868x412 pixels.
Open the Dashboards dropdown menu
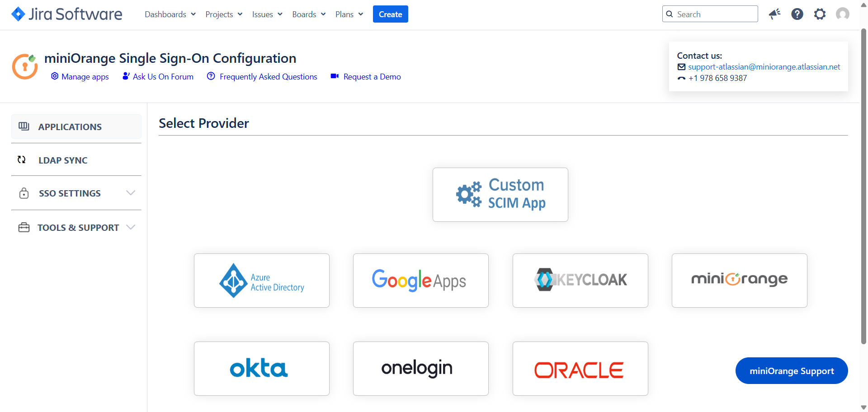pyautogui.click(x=170, y=14)
